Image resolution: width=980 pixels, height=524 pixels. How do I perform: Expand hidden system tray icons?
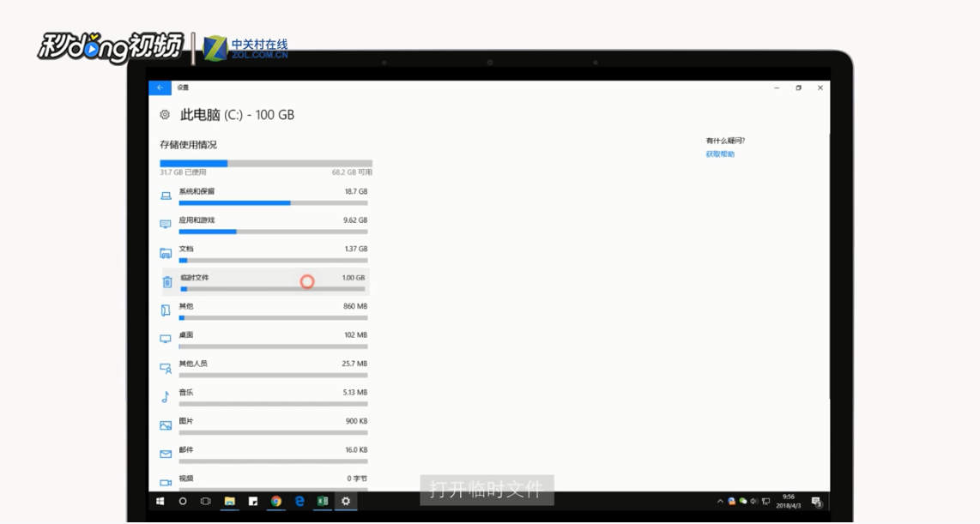click(x=721, y=501)
